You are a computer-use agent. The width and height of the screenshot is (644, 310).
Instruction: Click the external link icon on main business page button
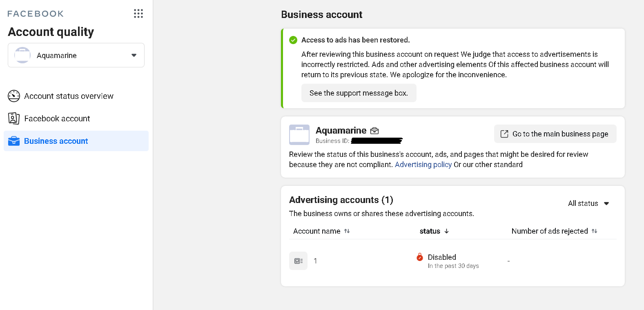tap(504, 134)
